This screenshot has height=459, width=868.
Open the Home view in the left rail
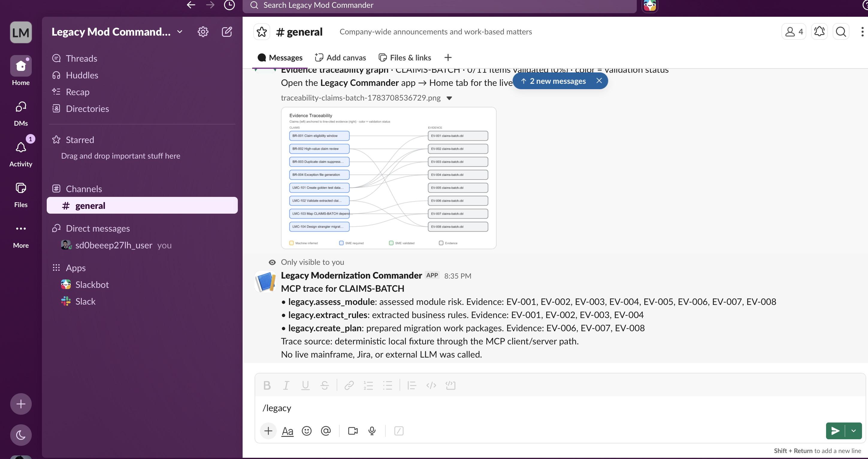(x=21, y=71)
